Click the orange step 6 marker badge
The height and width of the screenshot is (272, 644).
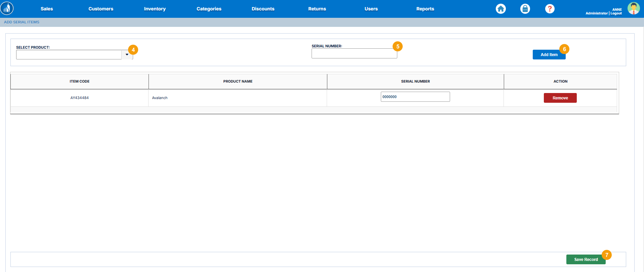(564, 49)
